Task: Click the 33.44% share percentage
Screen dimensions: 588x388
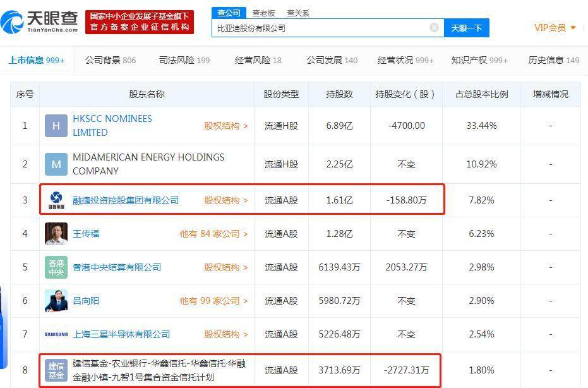Action: point(481,126)
